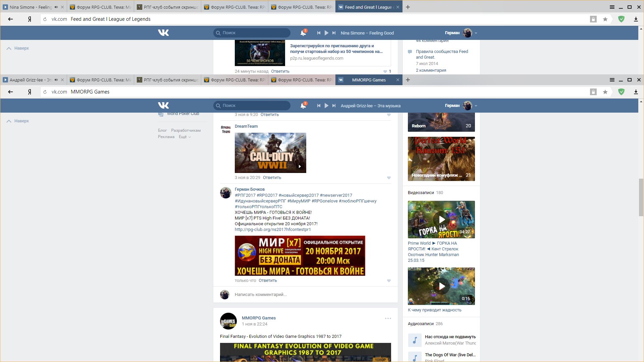Screen dimensions: 644x362
Task: Go to previous track in upper VK header
Action: (319, 33)
